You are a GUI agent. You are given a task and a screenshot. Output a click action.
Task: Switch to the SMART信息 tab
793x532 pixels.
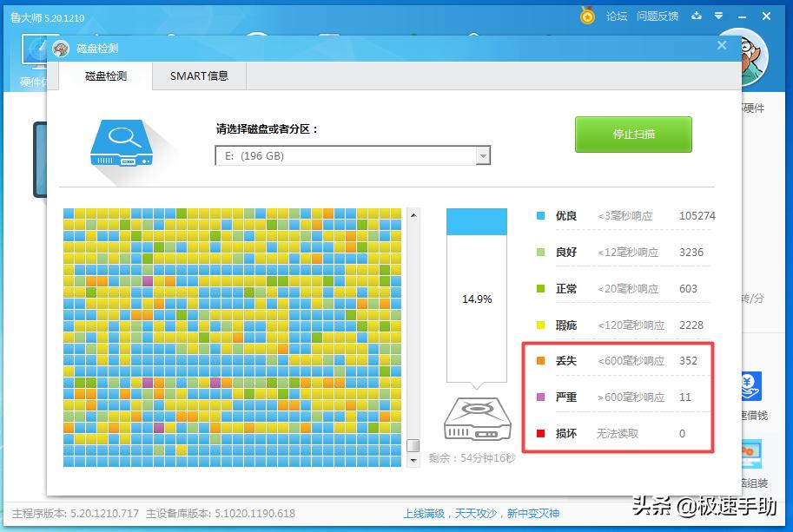pos(199,76)
